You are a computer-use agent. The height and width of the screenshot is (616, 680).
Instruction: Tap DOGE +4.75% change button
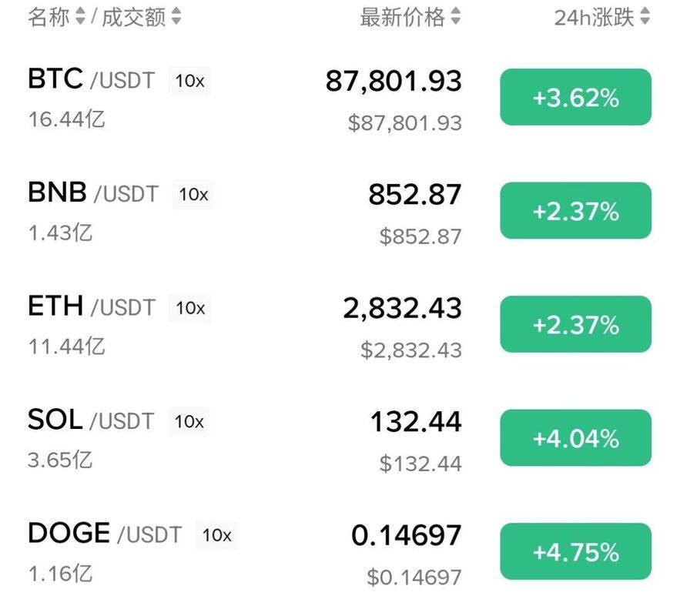(x=575, y=552)
